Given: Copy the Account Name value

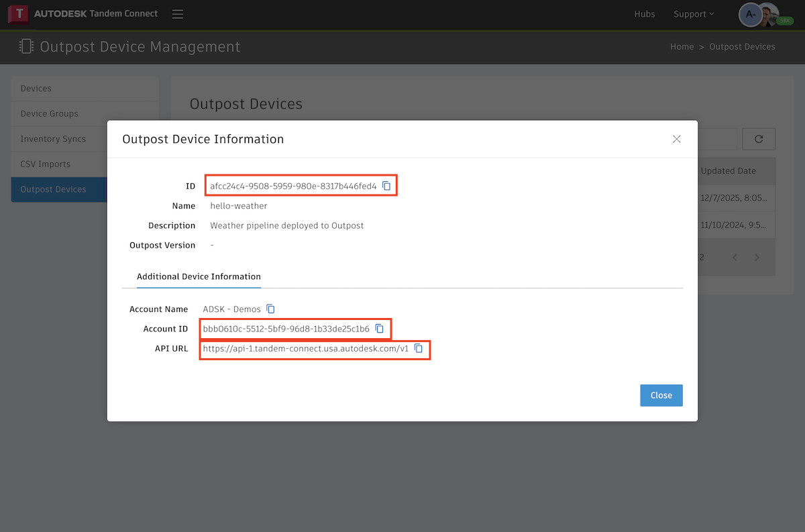Looking at the screenshot, I should pos(270,309).
